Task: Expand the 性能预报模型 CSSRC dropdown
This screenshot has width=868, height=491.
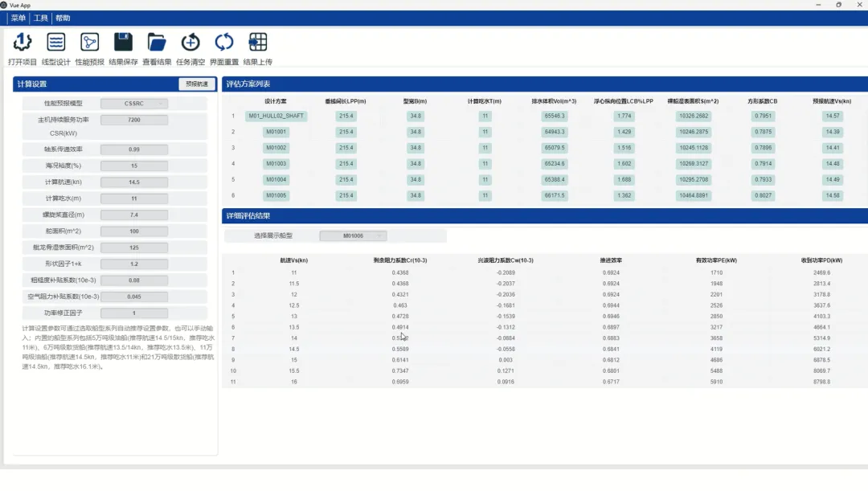Action: (x=134, y=104)
